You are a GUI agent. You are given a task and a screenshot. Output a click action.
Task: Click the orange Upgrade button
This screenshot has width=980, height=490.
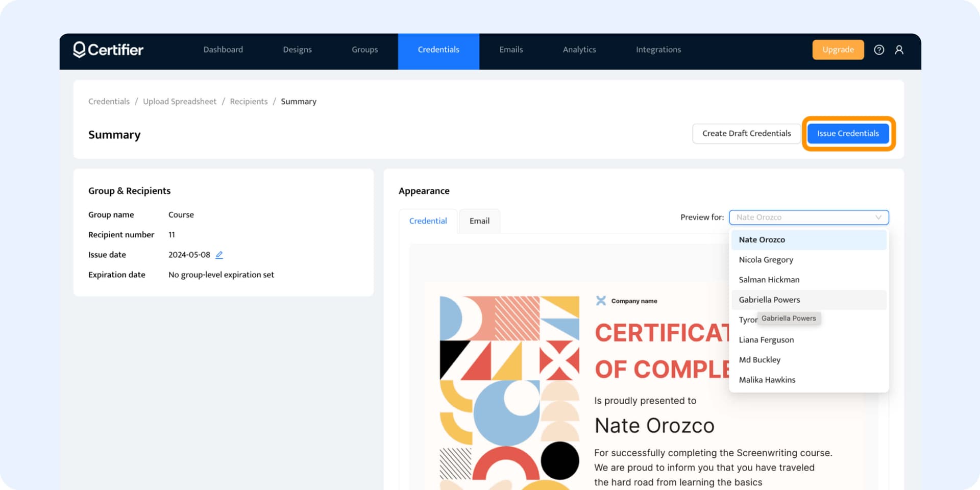tap(838, 50)
